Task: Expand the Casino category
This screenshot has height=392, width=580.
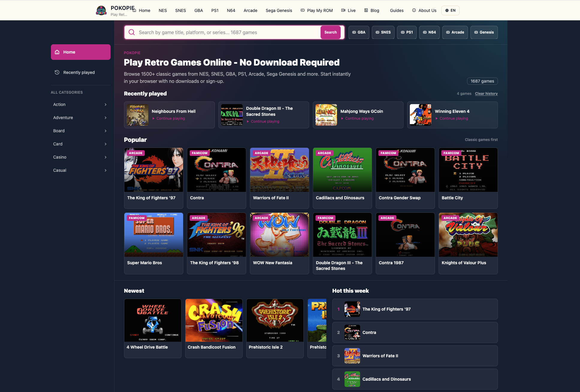Action: [x=81, y=157]
